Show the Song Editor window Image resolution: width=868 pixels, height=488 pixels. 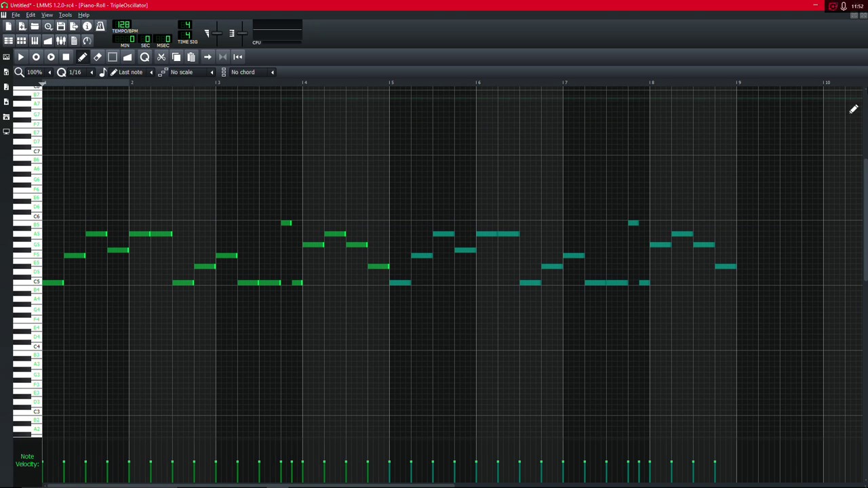8,41
